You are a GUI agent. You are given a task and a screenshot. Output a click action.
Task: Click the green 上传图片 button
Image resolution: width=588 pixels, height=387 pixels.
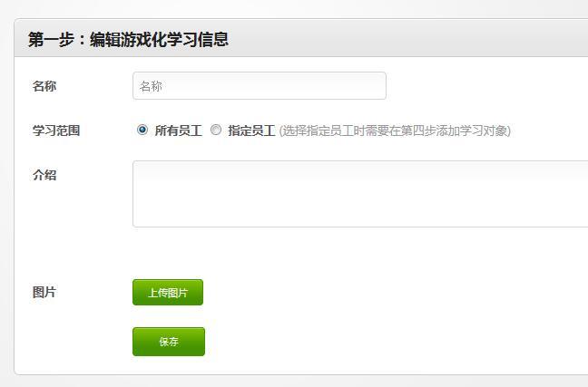[168, 292]
